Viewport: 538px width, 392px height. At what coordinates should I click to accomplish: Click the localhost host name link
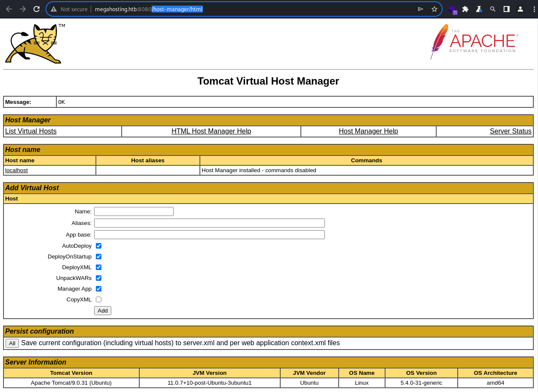click(16, 170)
